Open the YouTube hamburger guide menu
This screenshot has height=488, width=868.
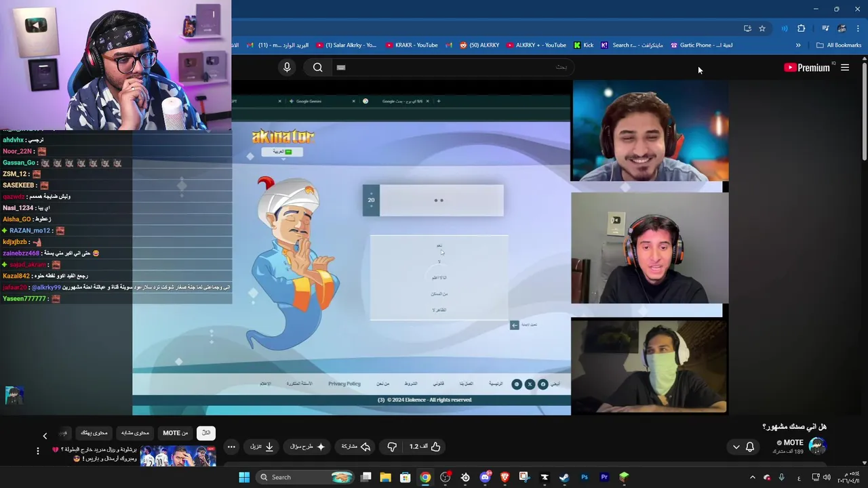[x=845, y=67]
